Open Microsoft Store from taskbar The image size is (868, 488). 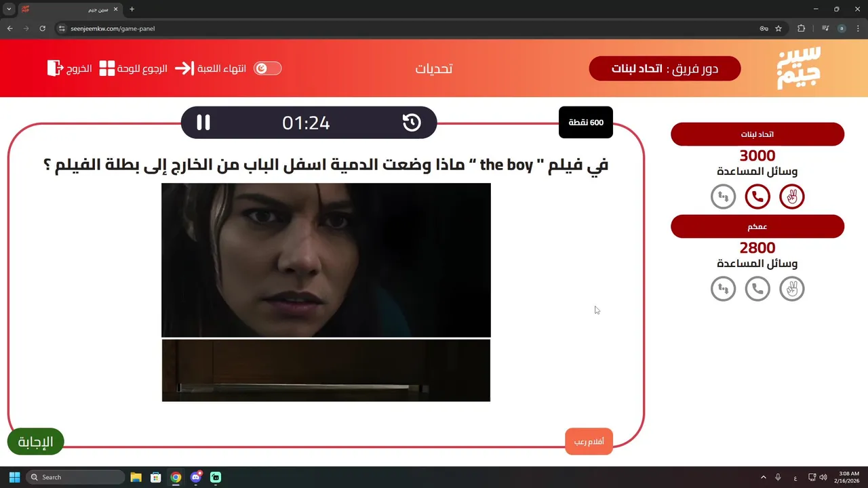[155, 477]
